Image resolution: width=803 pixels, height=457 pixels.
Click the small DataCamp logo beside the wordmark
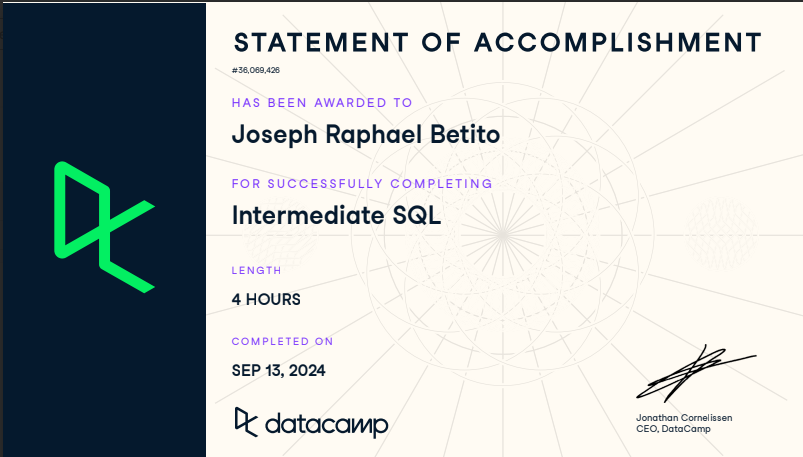coord(246,422)
